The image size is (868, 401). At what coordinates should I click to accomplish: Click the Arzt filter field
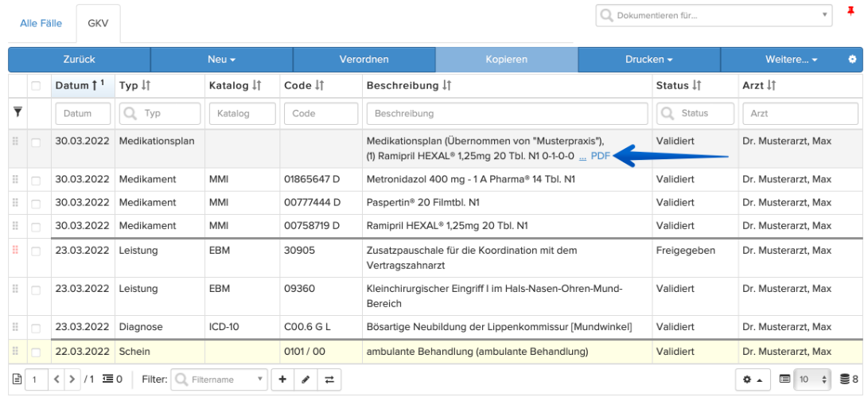click(x=800, y=114)
